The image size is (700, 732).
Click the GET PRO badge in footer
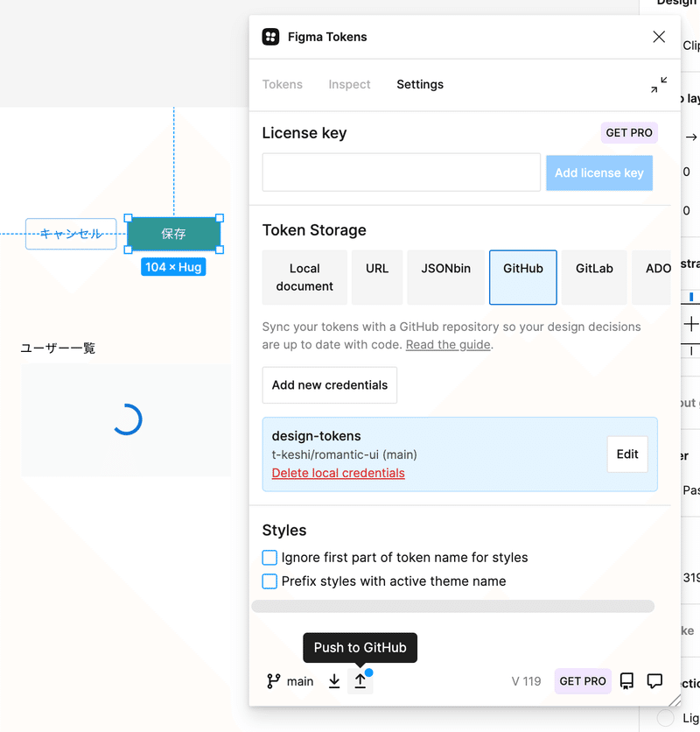583,681
